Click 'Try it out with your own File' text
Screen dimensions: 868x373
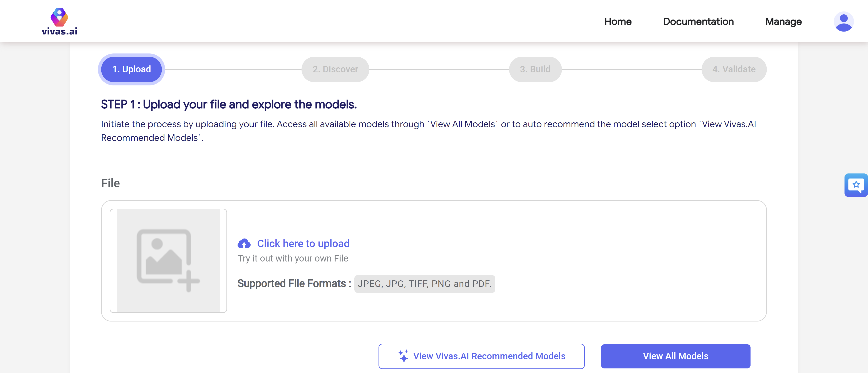pyautogui.click(x=292, y=258)
